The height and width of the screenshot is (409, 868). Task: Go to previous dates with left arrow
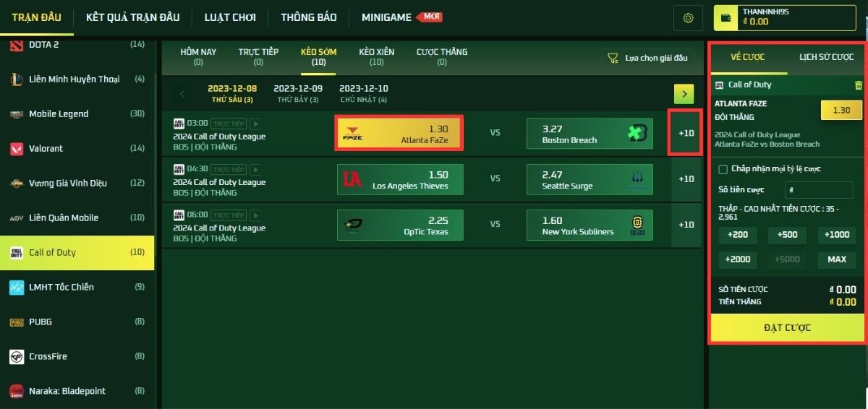182,94
